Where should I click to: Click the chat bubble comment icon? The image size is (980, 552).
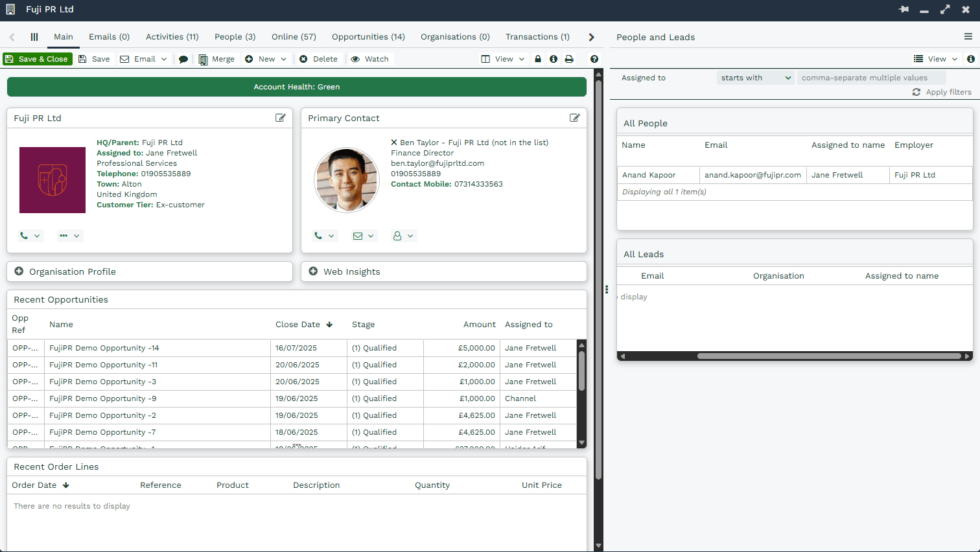183,59
